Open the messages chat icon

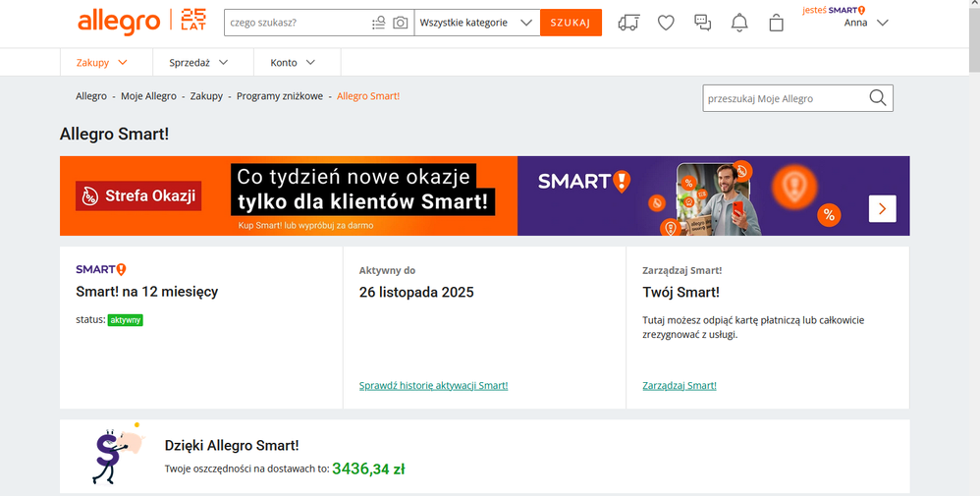702,24
